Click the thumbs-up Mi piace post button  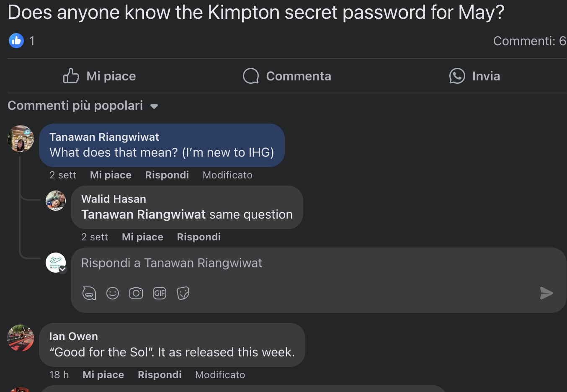coord(100,76)
